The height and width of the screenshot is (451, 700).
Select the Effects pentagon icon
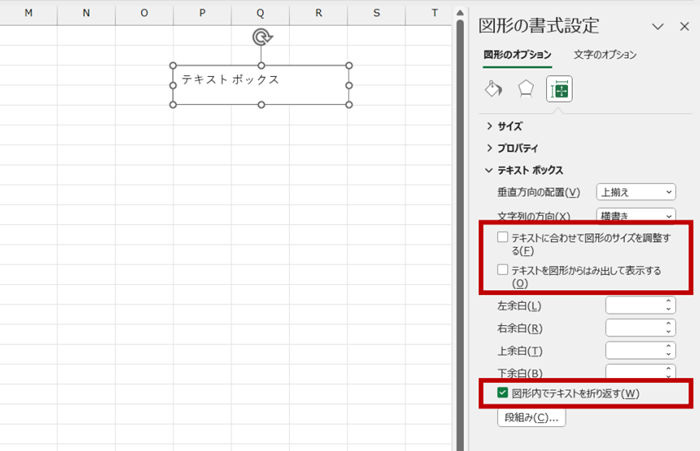coord(526,89)
